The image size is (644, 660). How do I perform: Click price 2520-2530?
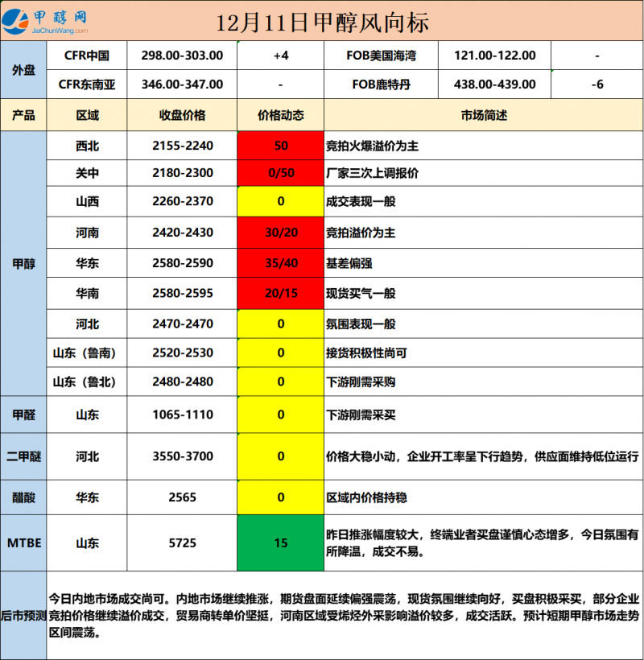tap(183, 353)
